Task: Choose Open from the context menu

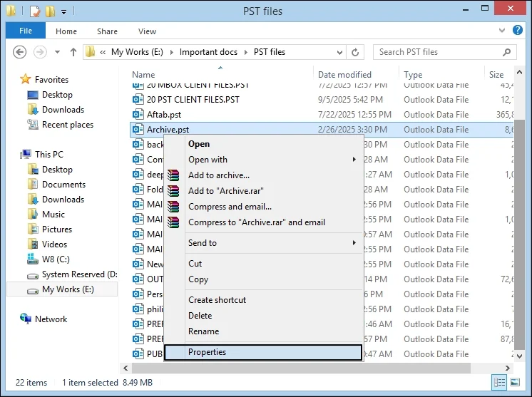Action: (263, 144)
